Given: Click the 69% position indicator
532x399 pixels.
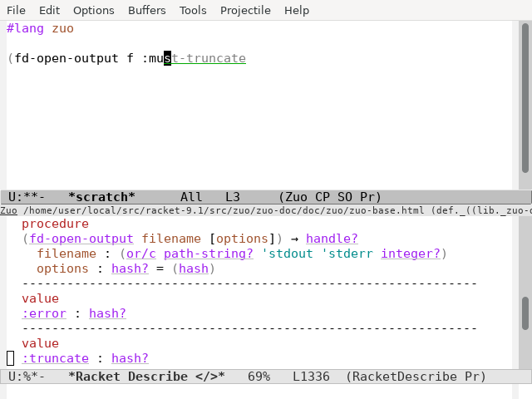Looking at the screenshot, I should (x=259, y=377).
